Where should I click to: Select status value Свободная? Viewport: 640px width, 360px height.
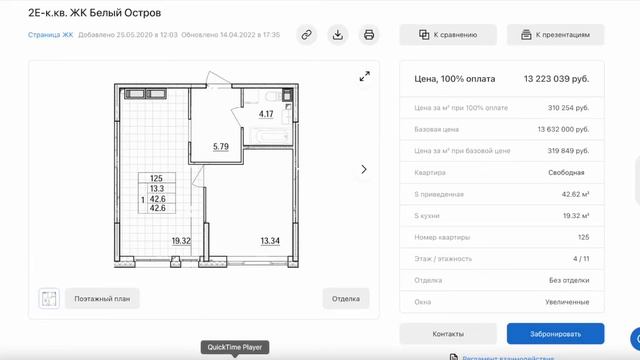[x=566, y=173]
